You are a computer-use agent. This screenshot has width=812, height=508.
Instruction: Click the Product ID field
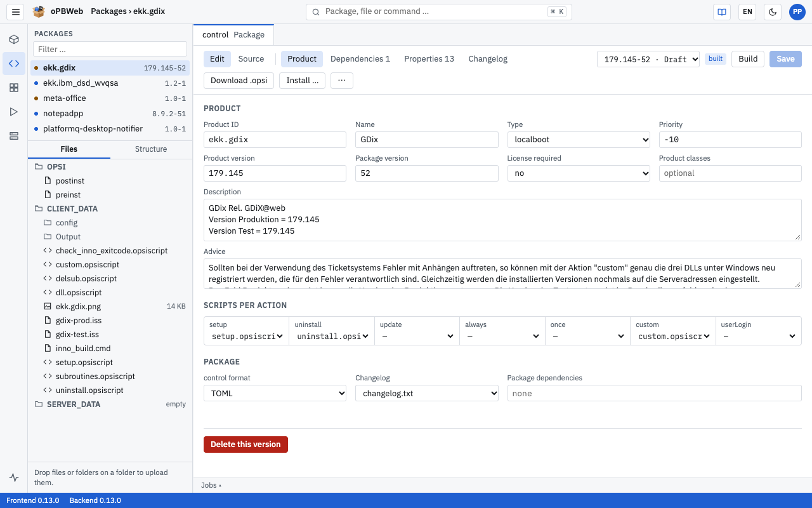[x=275, y=140]
